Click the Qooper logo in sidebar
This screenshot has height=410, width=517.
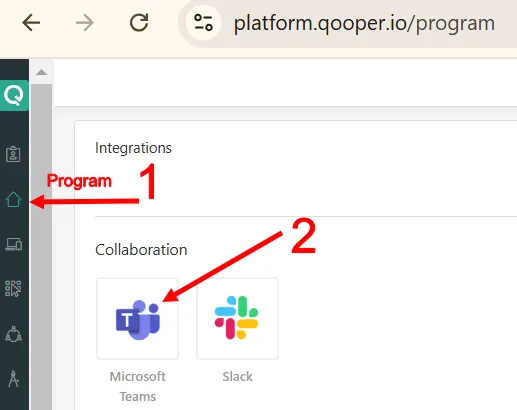pos(14,95)
